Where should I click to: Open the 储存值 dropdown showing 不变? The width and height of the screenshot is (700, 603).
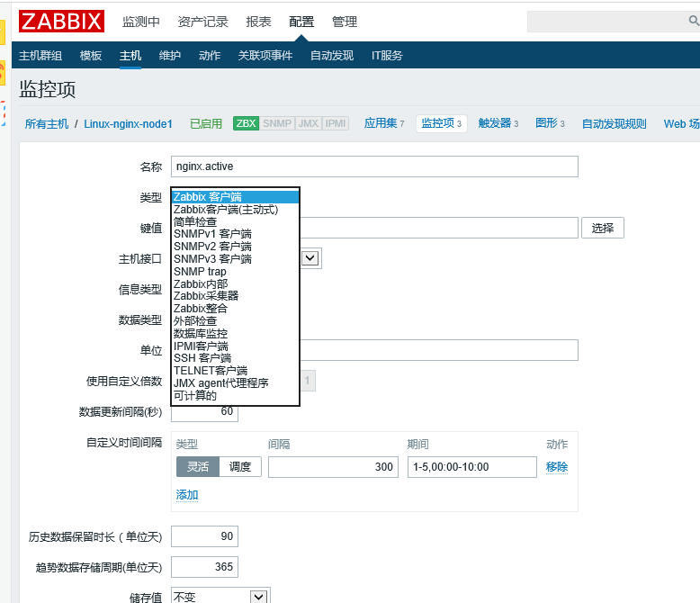pos(221,596)
